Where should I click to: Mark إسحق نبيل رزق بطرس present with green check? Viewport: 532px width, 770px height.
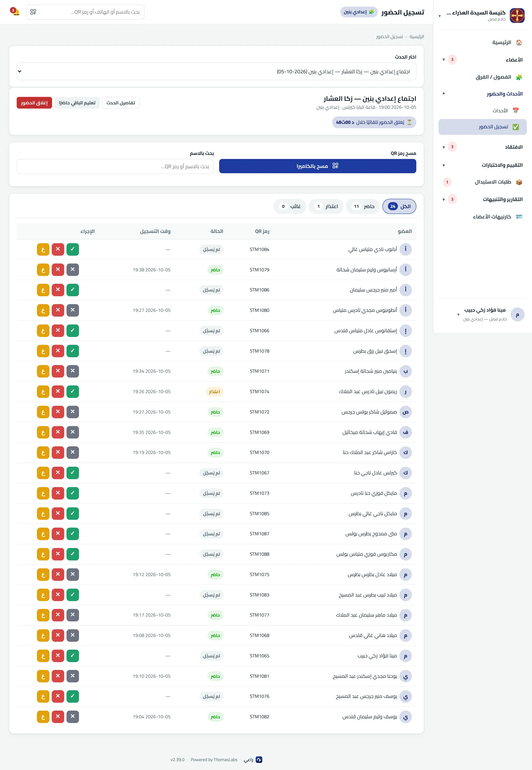(73, 351)
